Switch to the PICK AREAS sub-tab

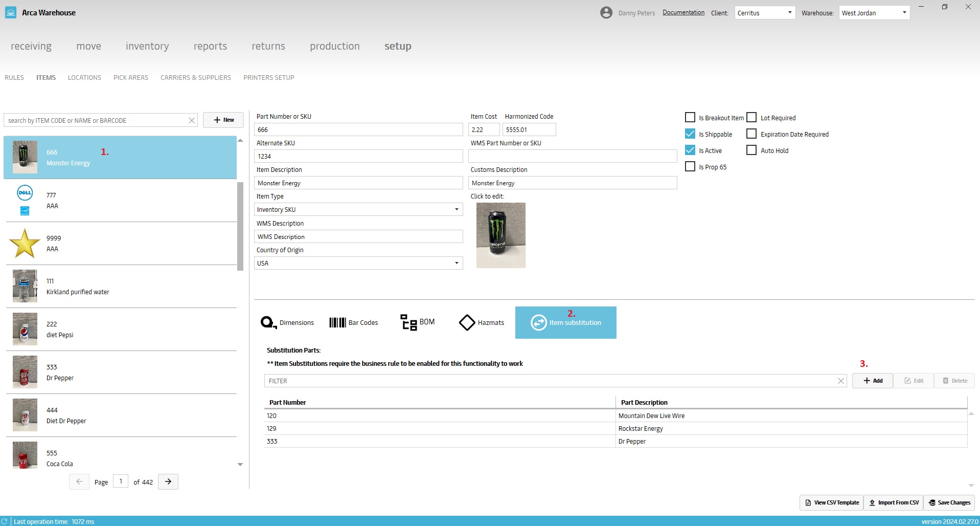(131, 78)
